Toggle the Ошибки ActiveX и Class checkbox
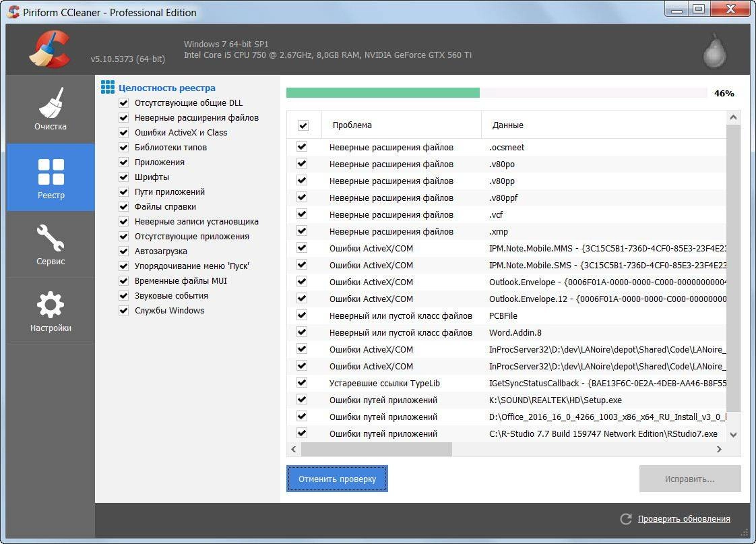Image resolution: width=756 pixels, height=544 pixels. (x=123, y=133)
